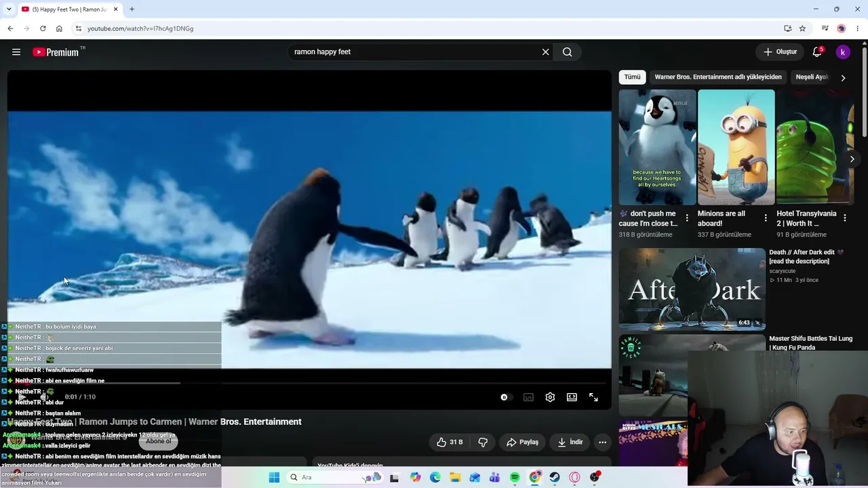
Task: Click the magnifier search button
Action: [x=568, y=52]
